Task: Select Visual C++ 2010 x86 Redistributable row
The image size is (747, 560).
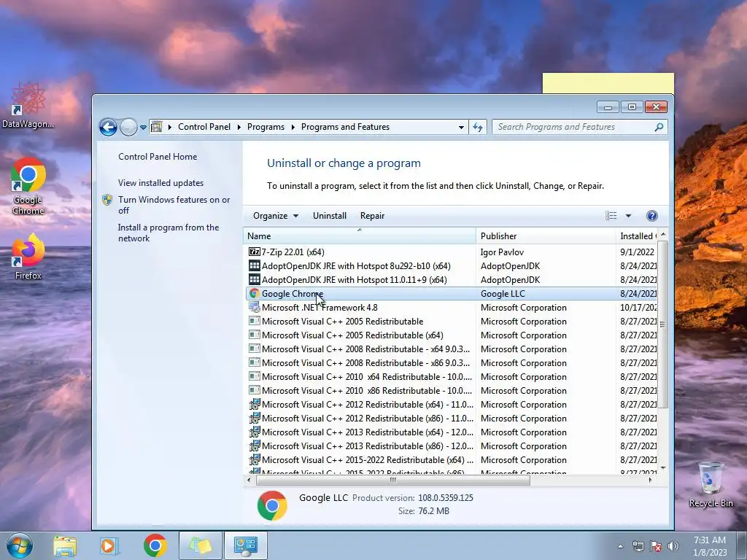Action: pyautogui.click(x=452, y=391)
